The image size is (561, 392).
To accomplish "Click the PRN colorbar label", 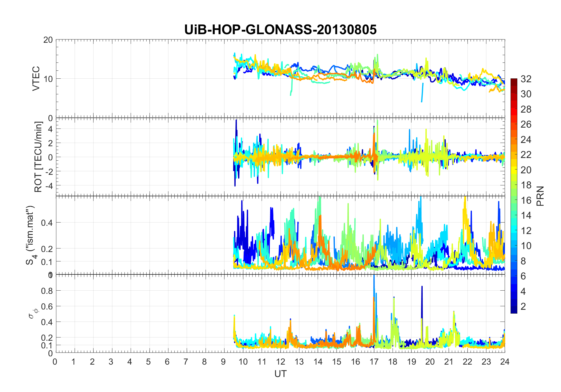I will 540,196.
